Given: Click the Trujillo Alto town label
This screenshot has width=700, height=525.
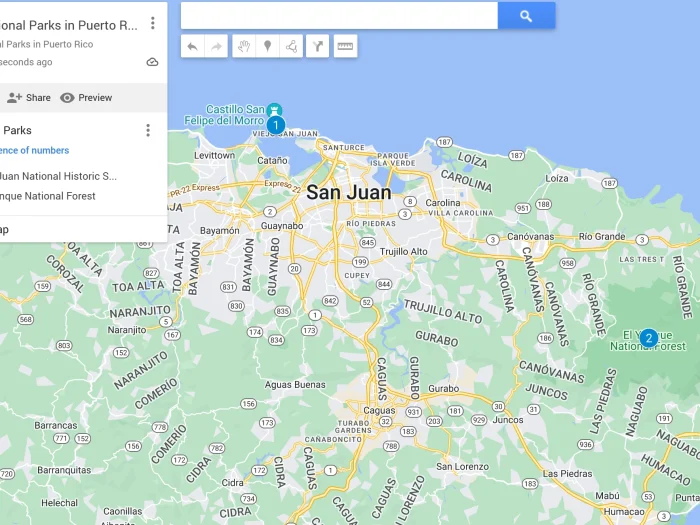Looking at the screenshot, I should pyautogui.click(x=404, y=252).
